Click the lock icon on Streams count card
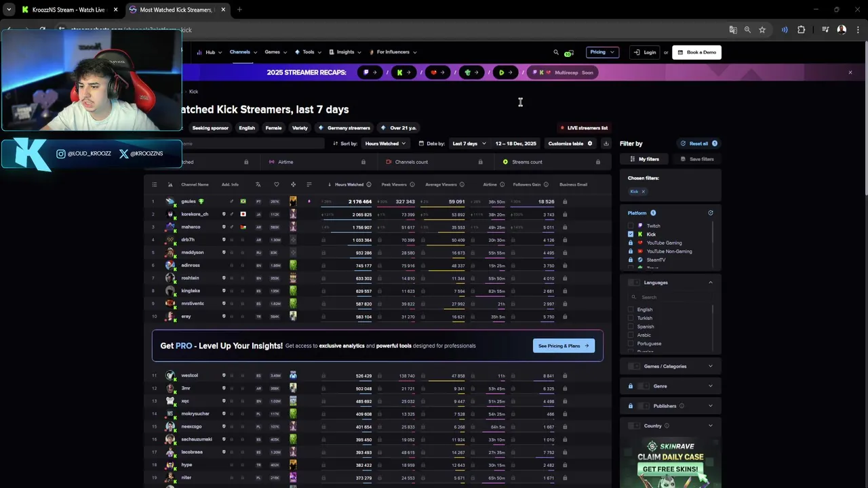 (x=597, y=162)
